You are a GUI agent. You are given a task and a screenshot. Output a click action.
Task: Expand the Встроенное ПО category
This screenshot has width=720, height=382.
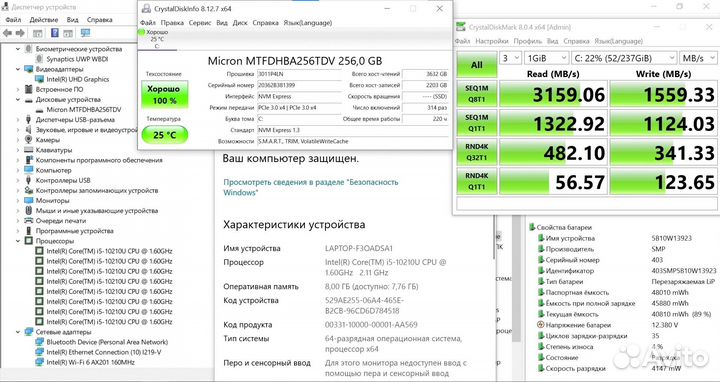[x=18, y=89]
